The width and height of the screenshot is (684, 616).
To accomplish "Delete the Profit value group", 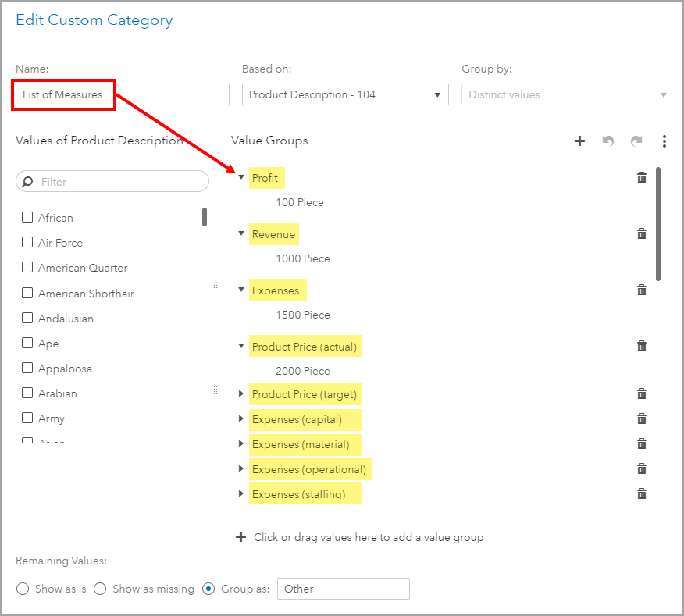I will pyautogui.click(x=642, y=177).
